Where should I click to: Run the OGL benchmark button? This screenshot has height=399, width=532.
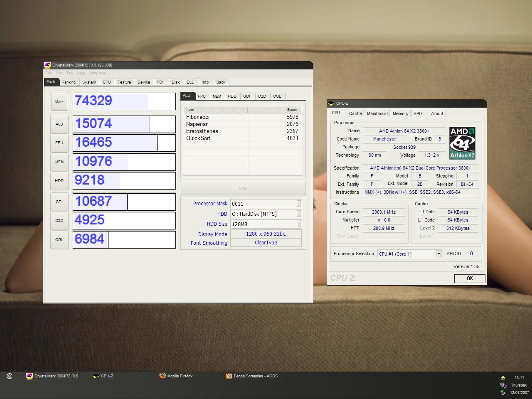[59, 239]
